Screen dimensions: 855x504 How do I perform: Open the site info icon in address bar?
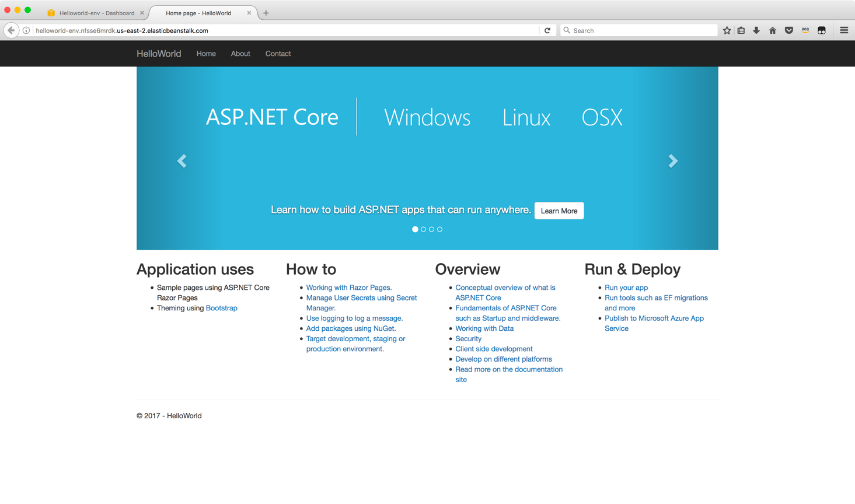point(26,30)
